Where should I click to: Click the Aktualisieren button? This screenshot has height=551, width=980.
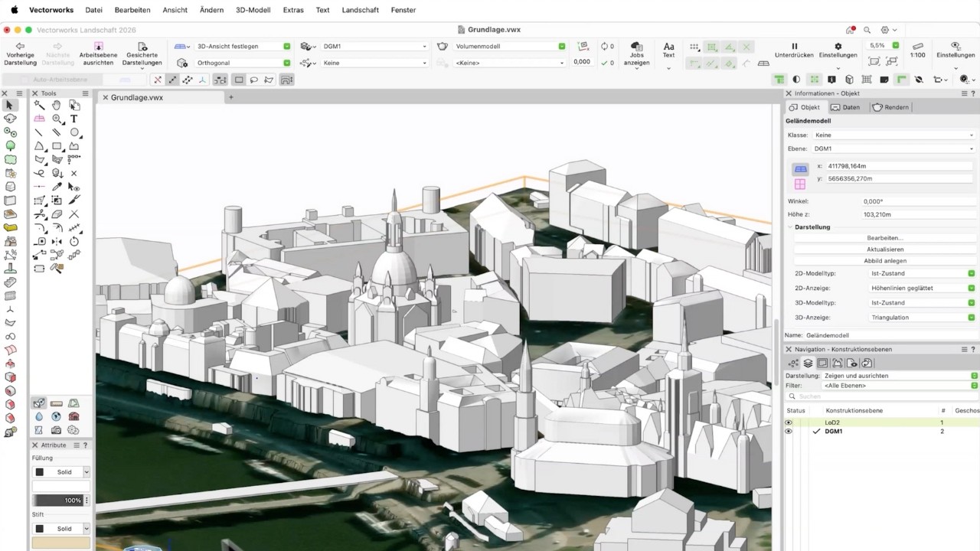tap(885, 249)
